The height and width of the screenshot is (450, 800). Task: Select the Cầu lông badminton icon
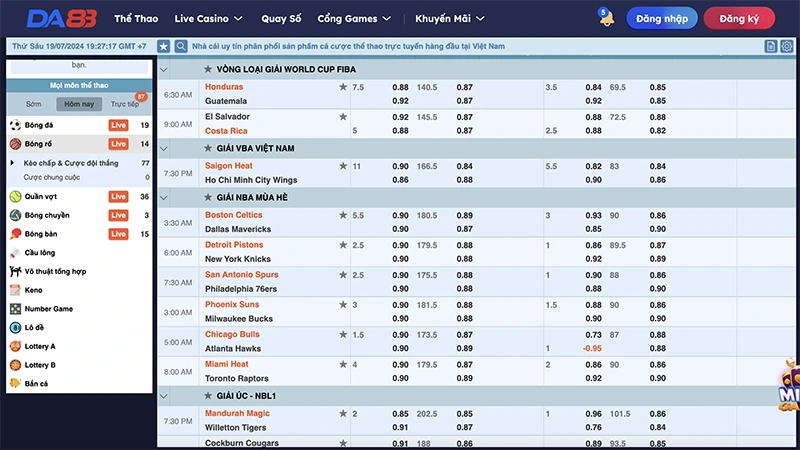(x=15, y=253)
